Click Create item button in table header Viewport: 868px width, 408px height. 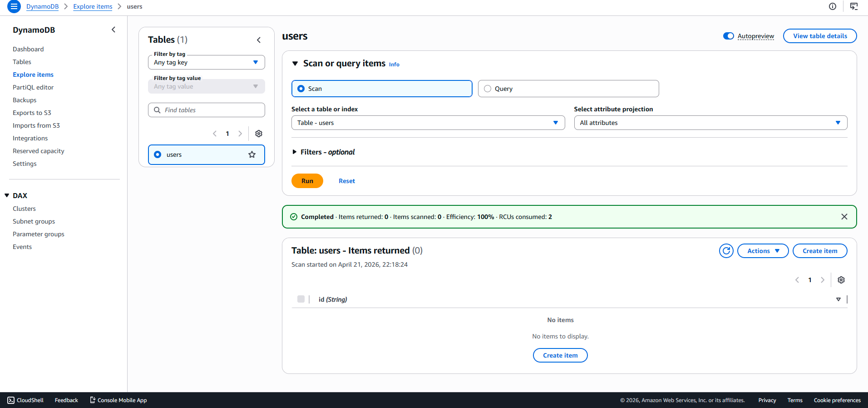click(x=820, y=251)
